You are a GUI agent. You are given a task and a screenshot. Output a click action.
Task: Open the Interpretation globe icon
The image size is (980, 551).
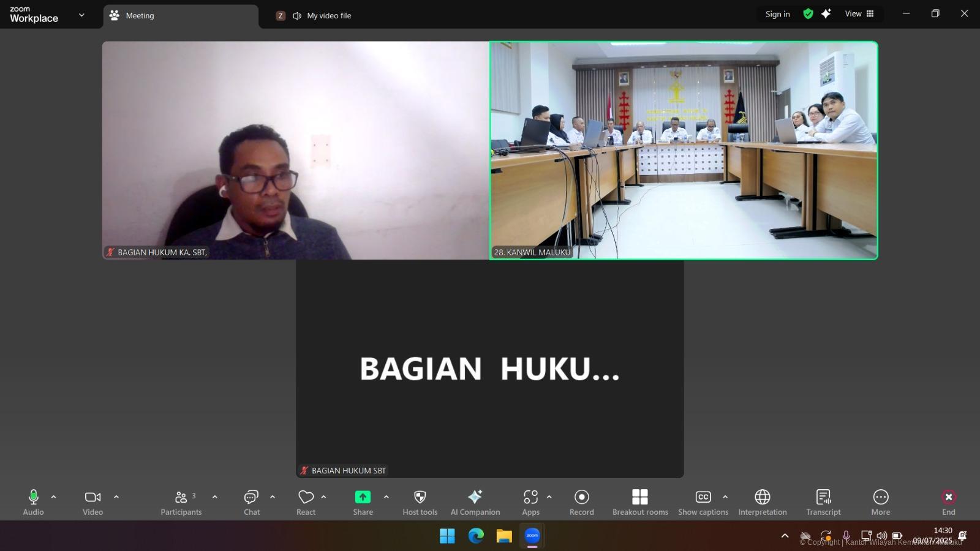coord(762,497)
